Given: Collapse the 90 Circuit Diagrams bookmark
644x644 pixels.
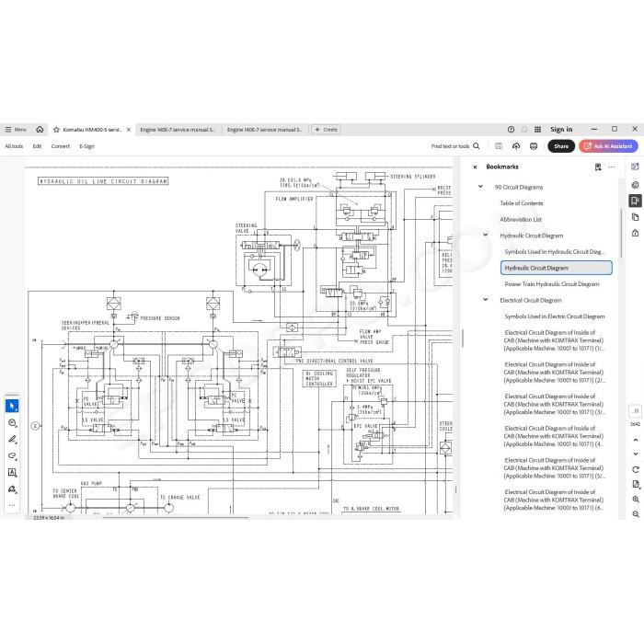Looking at the screenshot, I should tap(480, 187).
